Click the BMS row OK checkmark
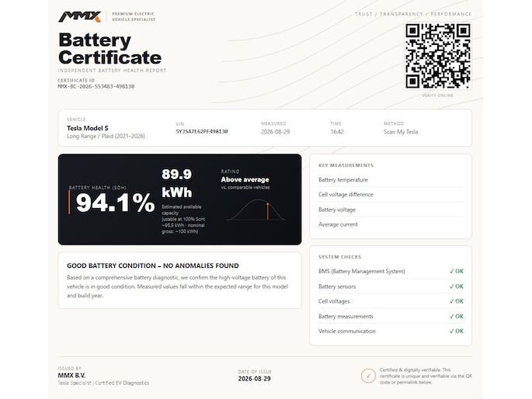532x399 pixels. point(456,271)
